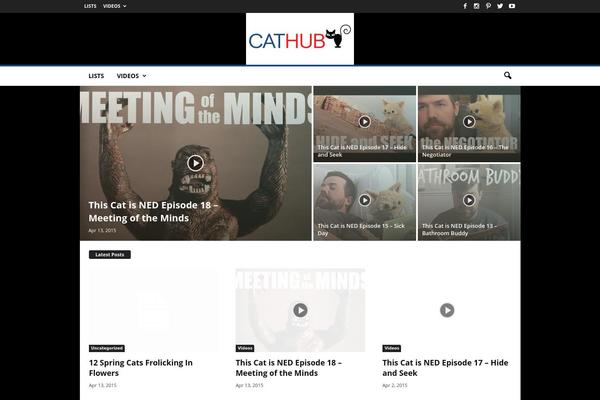Play the Sick Day featured video

pyautogui.click(x=365, y=200)
